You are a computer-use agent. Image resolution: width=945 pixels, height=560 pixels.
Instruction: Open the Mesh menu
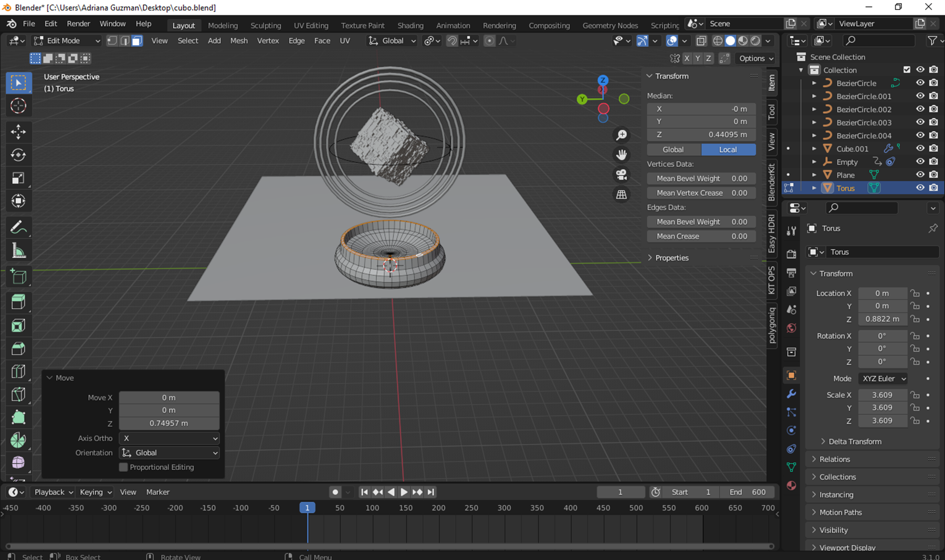(239, 41)
